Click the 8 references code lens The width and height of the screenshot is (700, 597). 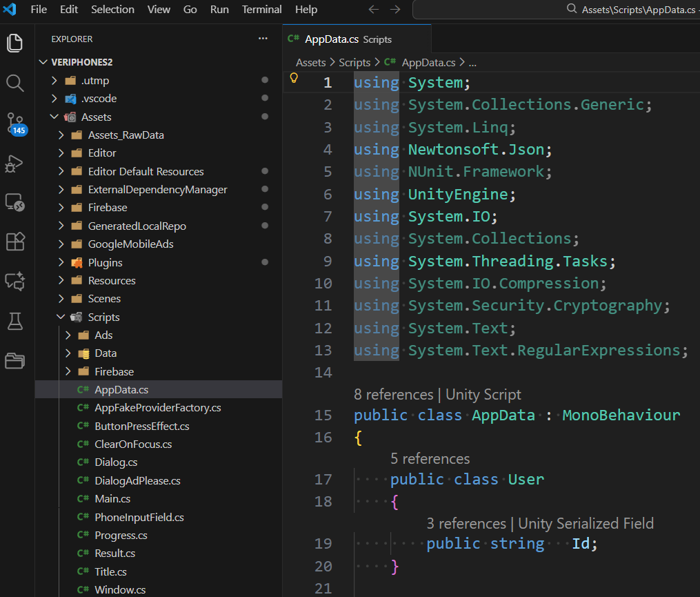[x=393, y=395]
